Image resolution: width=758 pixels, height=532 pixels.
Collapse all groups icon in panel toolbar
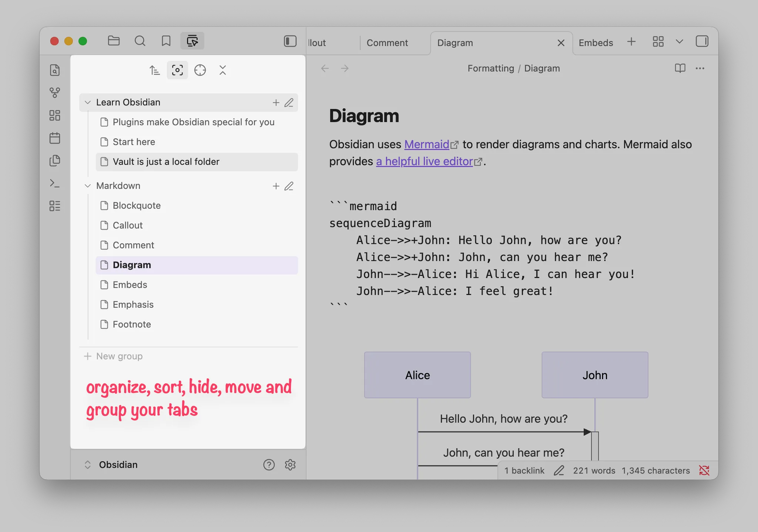click(x=222, y=70)
